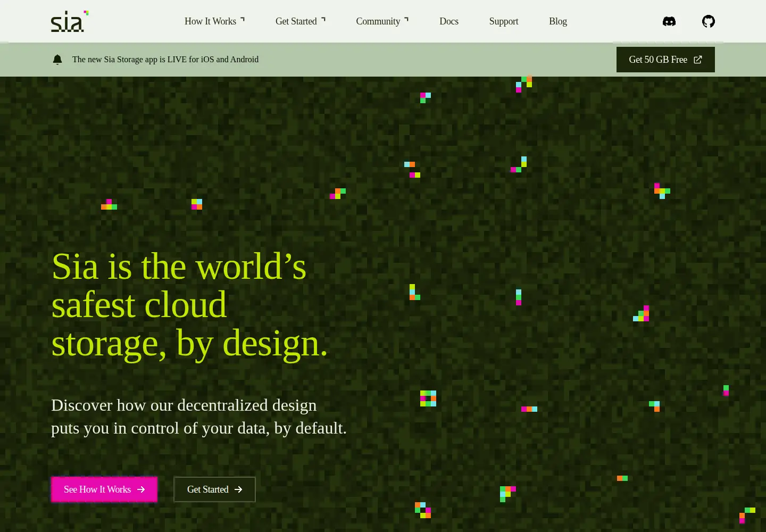
Task: Expand the Community menu
Action: (382, 21)
